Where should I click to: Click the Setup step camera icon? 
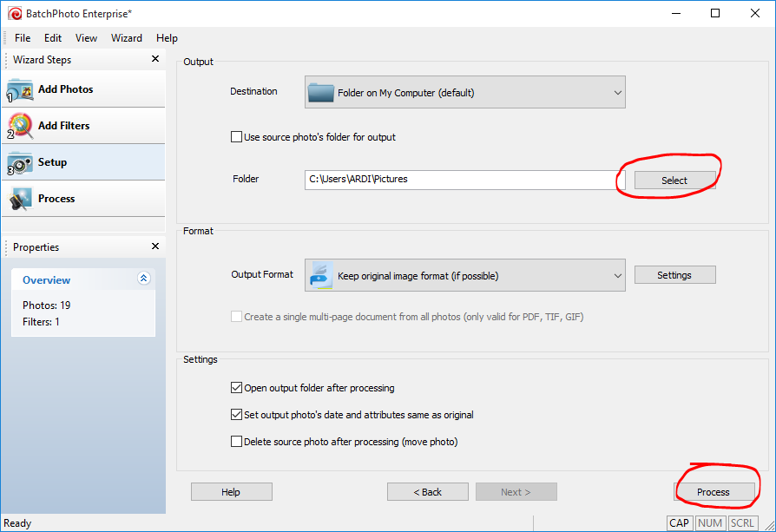point(20,163)
